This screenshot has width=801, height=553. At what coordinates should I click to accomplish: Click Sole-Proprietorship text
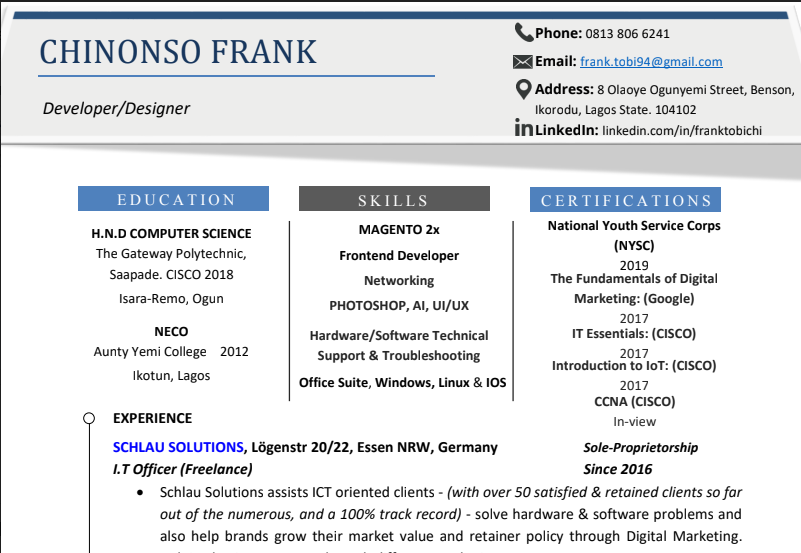click(641, 448)
